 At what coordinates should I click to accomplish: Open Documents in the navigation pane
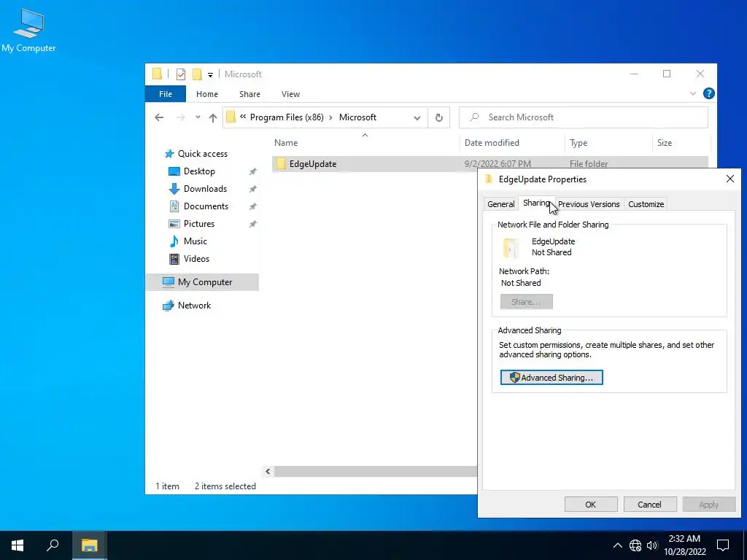206,206
